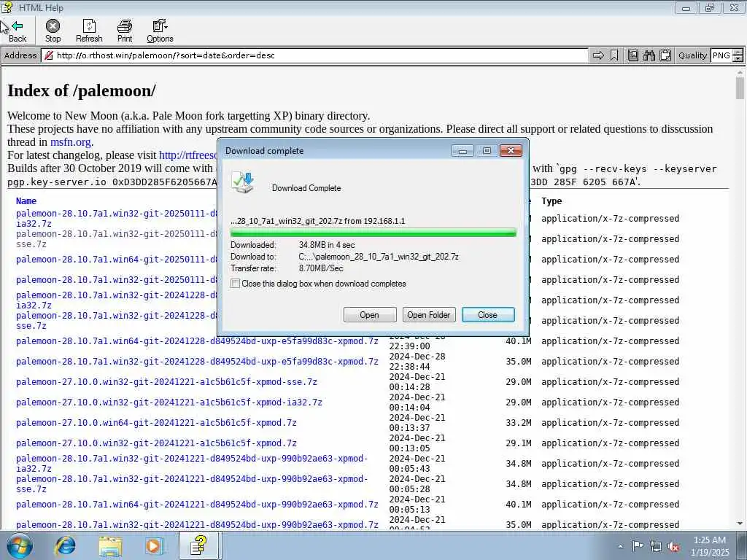Open palemoon-28.10.7a1.win32-git-20241228 e5fa99d83c-xpmod.7z link
Viewport: 747px width, 560px height.
click(197, 362)
